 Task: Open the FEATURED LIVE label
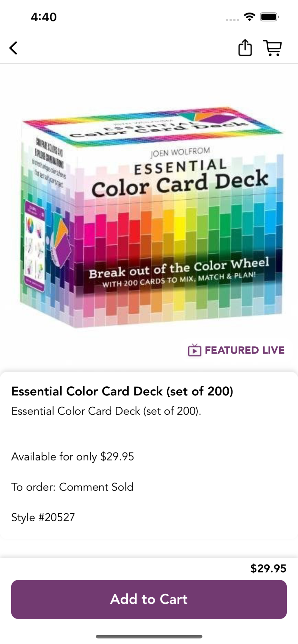click(x=244, y=350)
